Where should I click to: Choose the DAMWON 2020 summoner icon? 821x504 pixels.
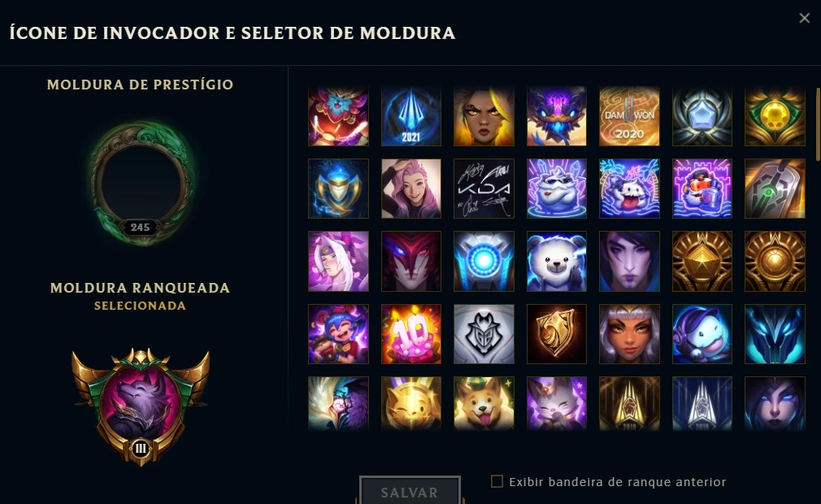pos(629,116)
